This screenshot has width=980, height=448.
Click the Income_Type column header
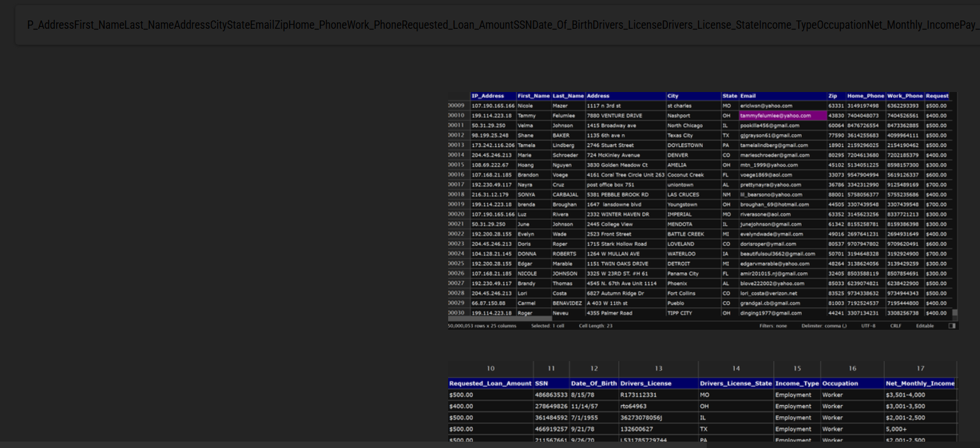(797, 383)
